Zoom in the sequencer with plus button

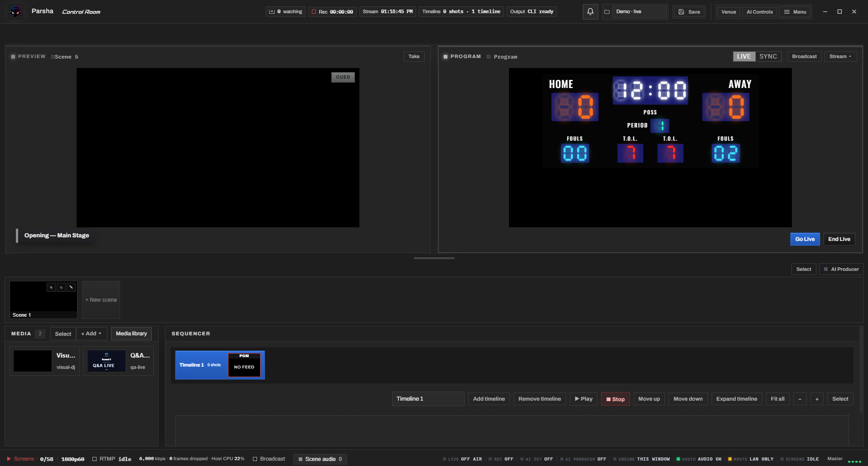[817, 399]
